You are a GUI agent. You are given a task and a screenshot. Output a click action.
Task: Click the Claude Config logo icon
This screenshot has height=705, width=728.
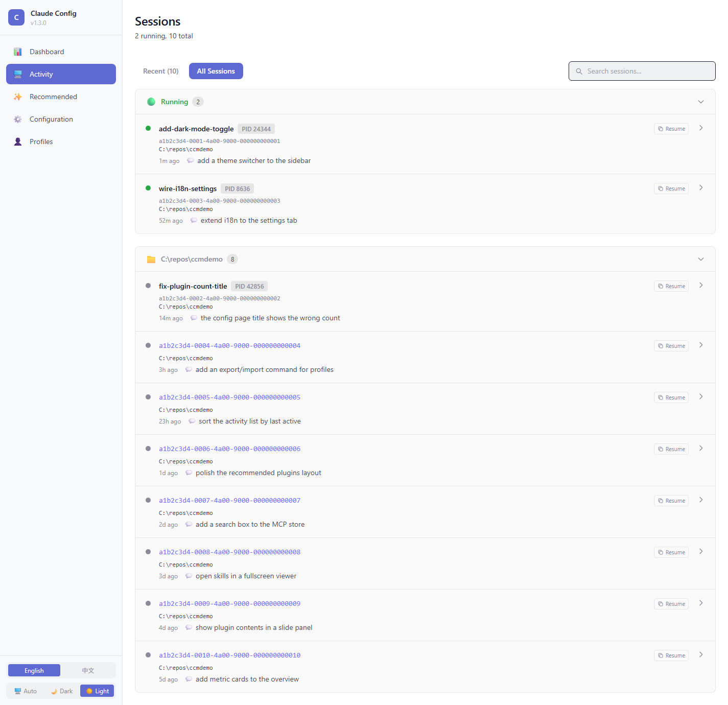[x=16, y=17]
